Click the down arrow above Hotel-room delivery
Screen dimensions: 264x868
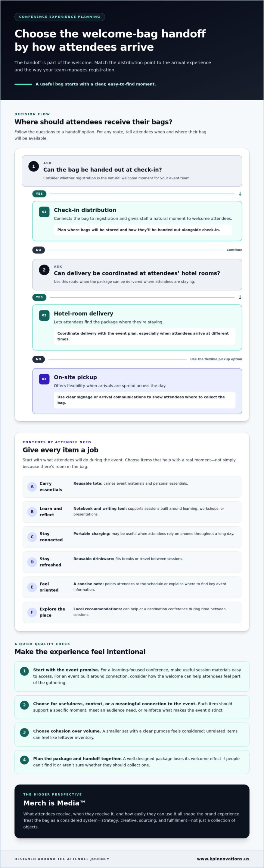[240, 297]
